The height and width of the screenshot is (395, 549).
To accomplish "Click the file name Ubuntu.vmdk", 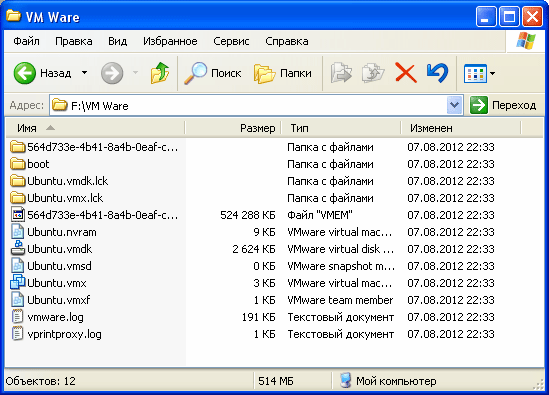I will [x=60, y=249].
